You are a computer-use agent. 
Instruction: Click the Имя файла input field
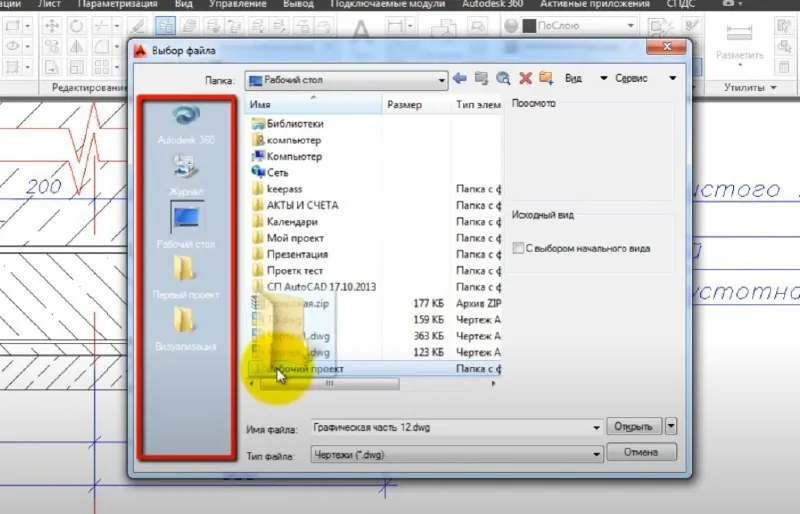pyautogui.click(x=456, y=428)
